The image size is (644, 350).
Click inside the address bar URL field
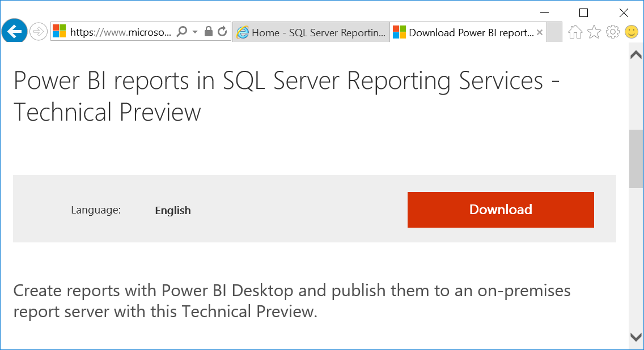(119, 32)
